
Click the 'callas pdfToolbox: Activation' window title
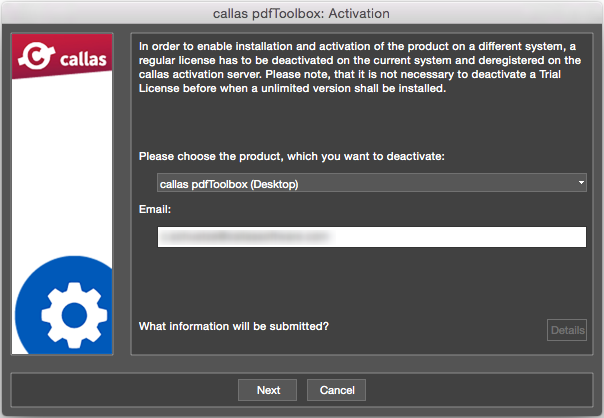(x=301, y=13)
